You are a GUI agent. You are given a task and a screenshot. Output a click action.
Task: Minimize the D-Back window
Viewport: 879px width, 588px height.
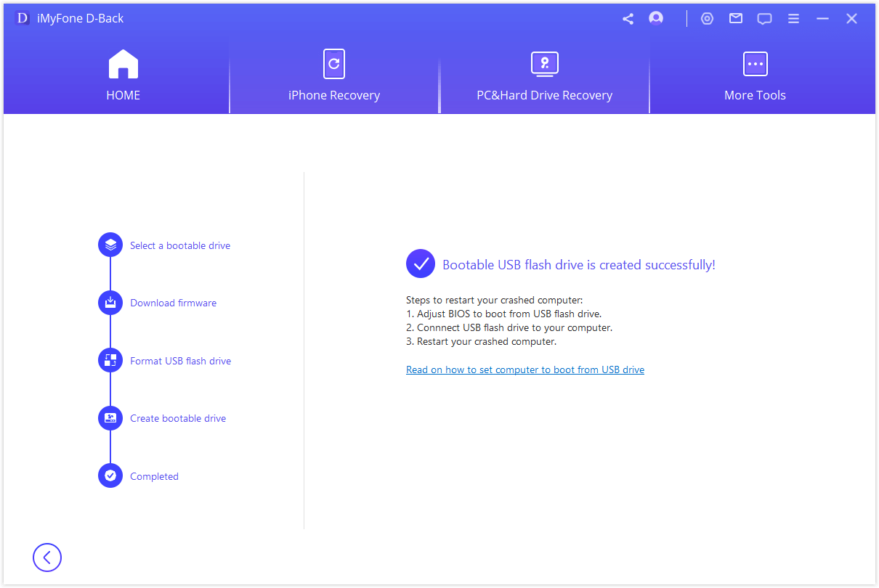(822, 19)
